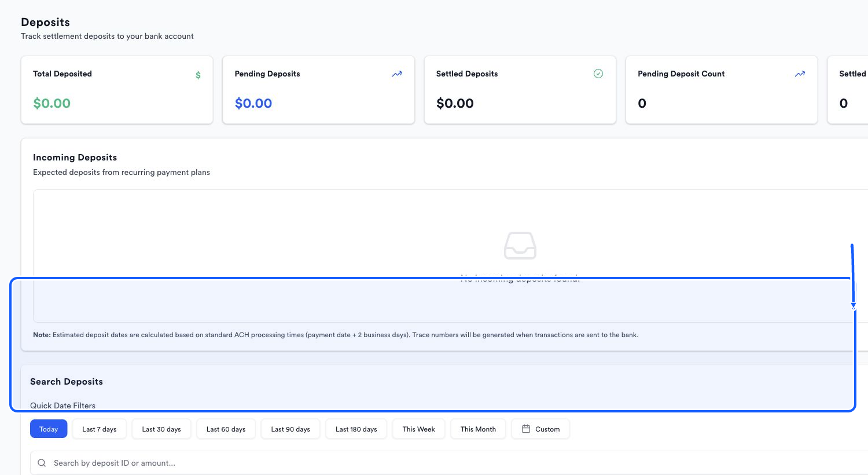Click the empty inbox tray icon
The image size is (868, 475).
tap(520, 246)
